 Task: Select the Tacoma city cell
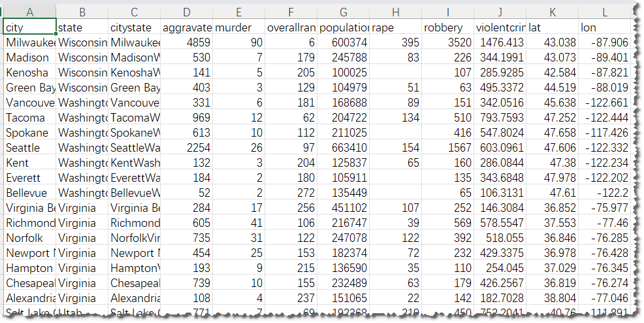(29, 118)
